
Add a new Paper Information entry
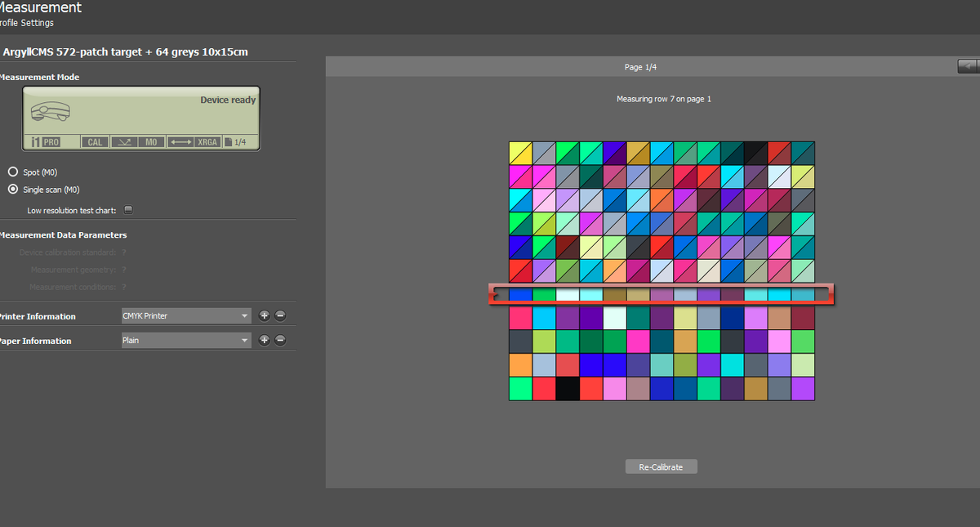265,341
